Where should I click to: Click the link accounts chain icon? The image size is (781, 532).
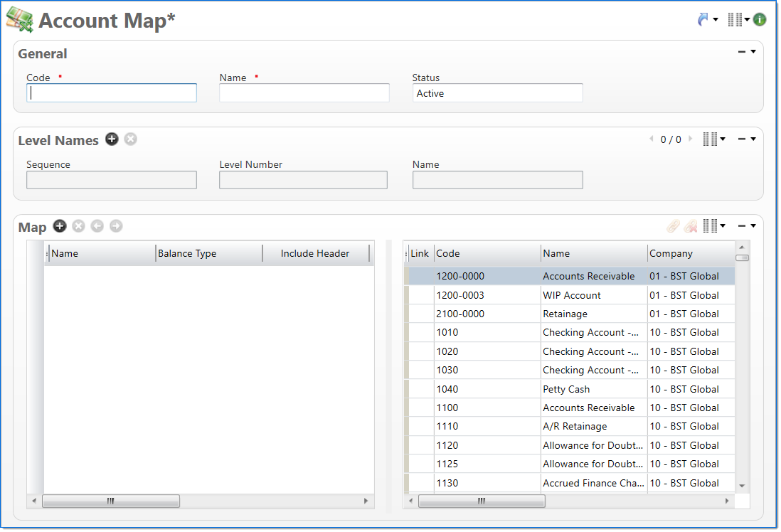click(x=672, y=226)
